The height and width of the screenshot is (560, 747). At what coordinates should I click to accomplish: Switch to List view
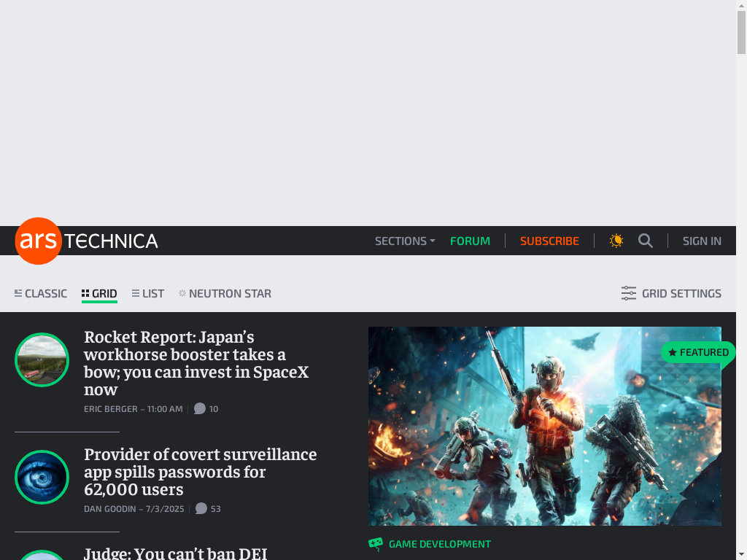click(147, 293)
